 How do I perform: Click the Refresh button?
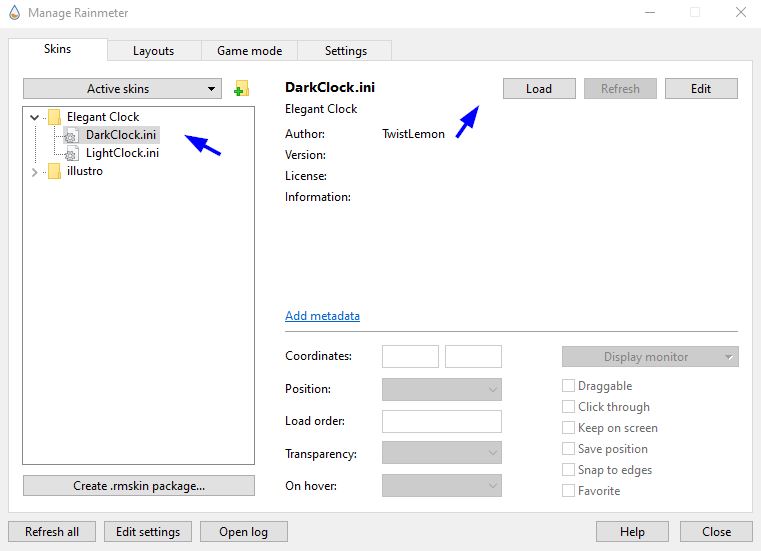point(620,89)
